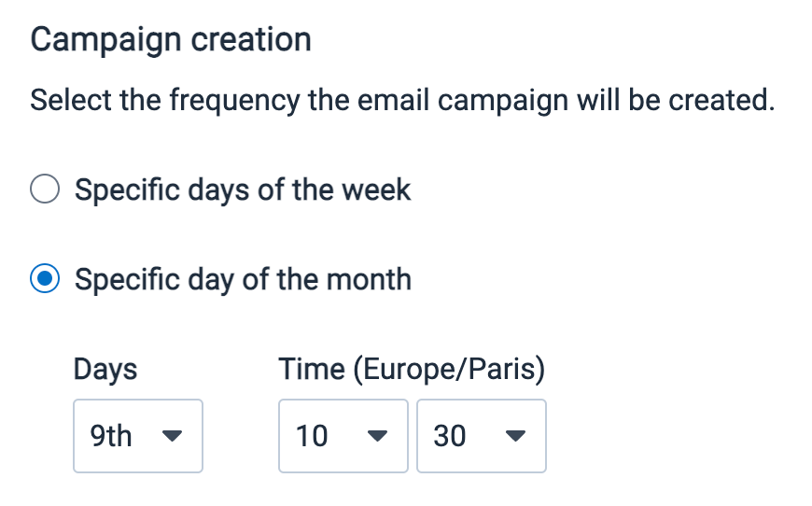Open the Days dropdown showing 9th
Viewport: 812px width, 506px height.
[x=137, y=436]
